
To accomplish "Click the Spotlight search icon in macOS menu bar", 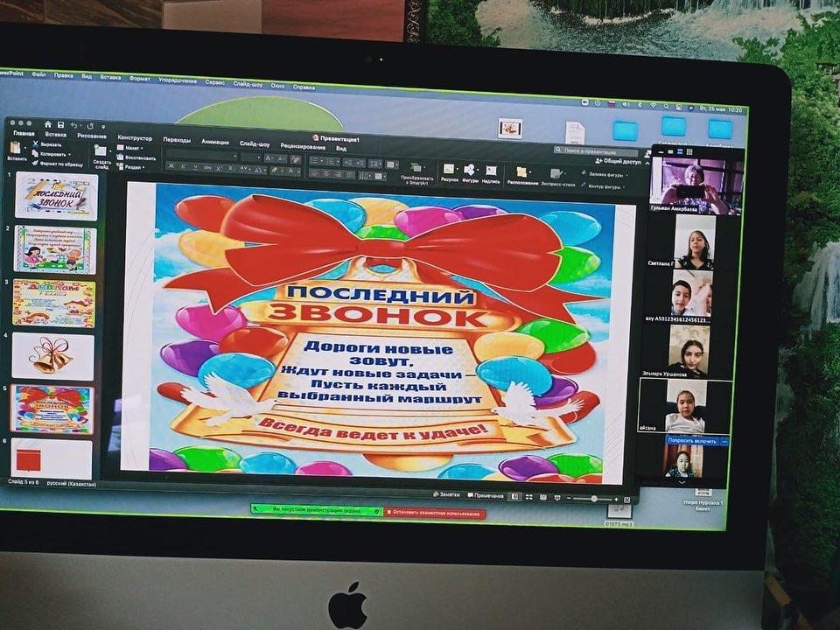I will coord(666,106).
